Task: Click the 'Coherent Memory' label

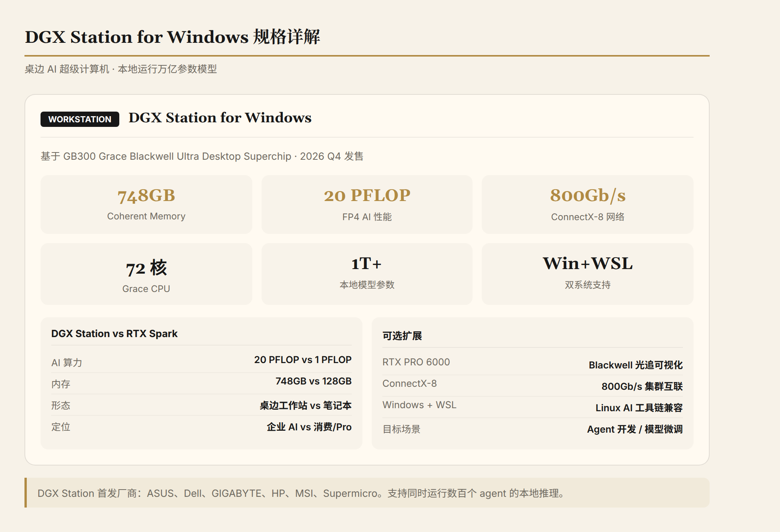Action: 146,216
